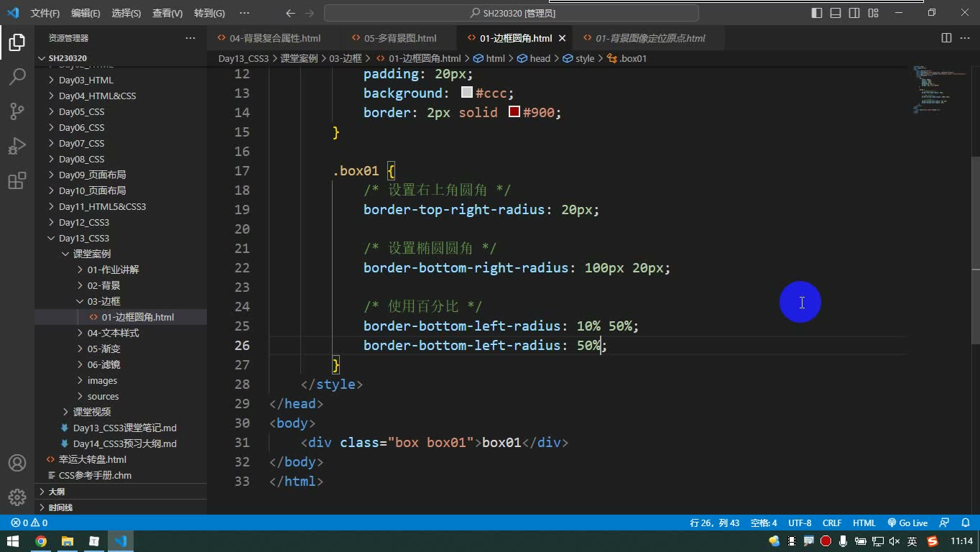This screenshot has height=552, width=980.
Task: Toggle the secondary sidebar layout button
Action: (x=854, y=13)
